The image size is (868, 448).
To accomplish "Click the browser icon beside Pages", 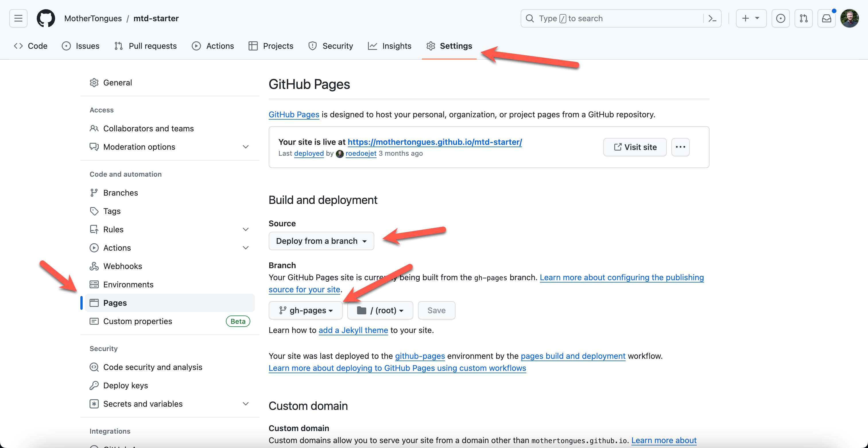I will tap(94, 303).
